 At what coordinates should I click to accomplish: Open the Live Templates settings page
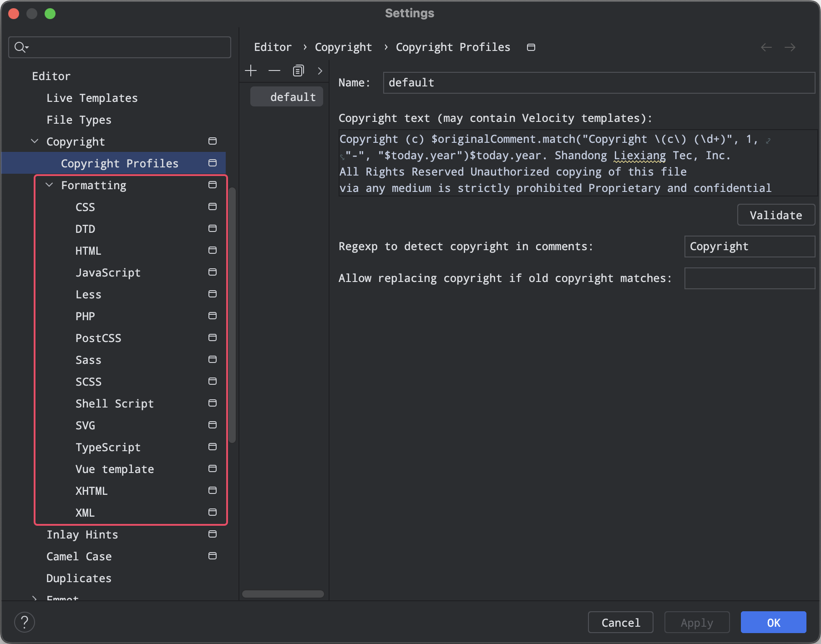pos(92,98)
